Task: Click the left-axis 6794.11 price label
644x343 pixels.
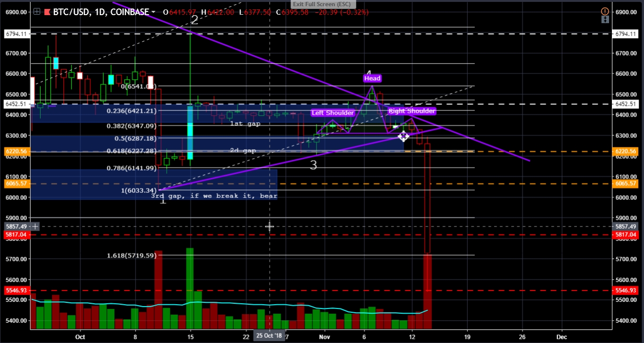Action: (17, 34)
